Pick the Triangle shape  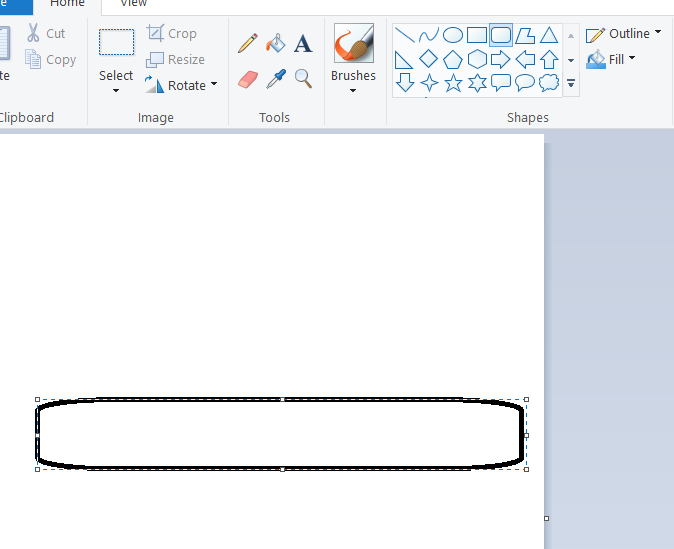click(x=549, y=35)
